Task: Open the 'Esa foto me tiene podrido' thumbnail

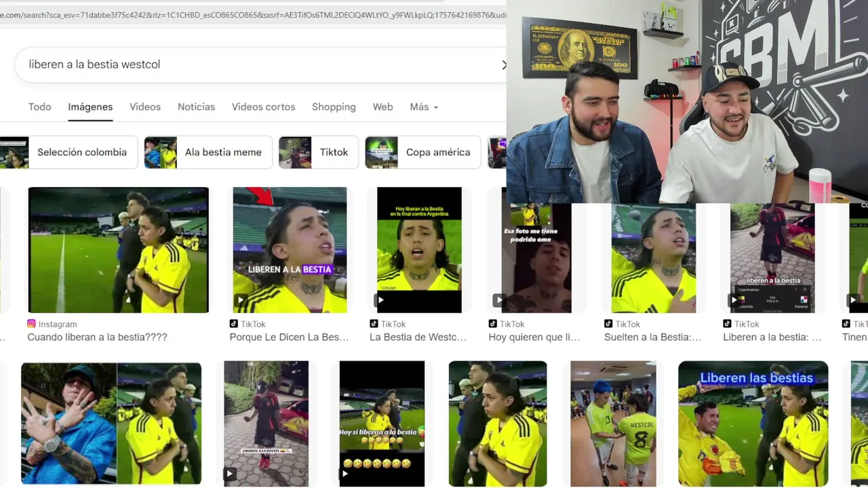Action: coord(536,258)
